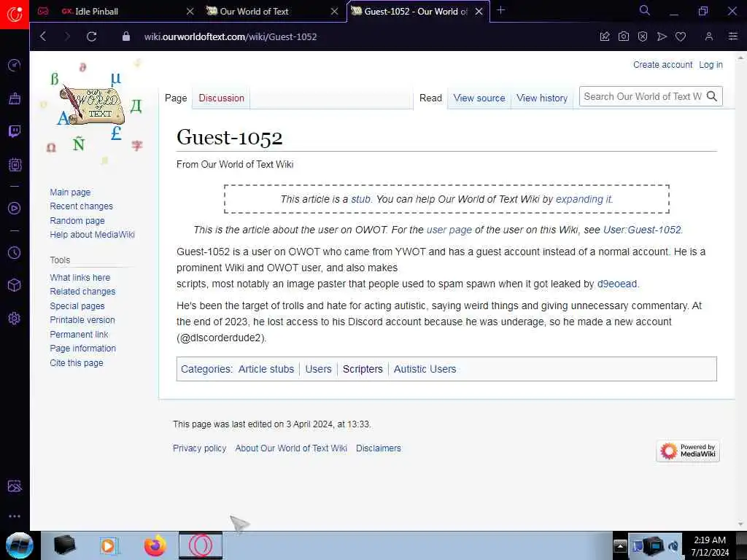Open the profile account icon
This screenshot has width=747, height=560.
[709, 36]
